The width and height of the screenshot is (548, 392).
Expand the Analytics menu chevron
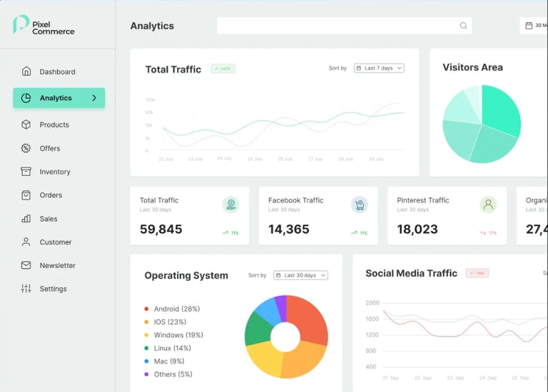pyautogui.click(x=94, y=98)
